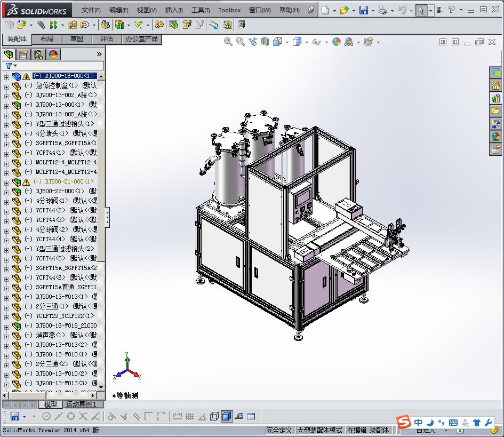Screen dimensions: 504x437
Task: Open the Display Style dropdown arrow
Action: click(307, 42)
